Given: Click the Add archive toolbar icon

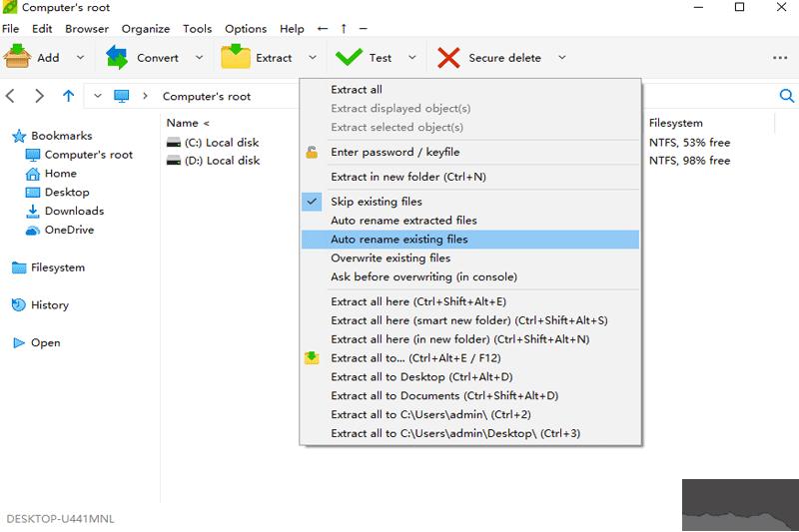Looking at the screenshot, I should pyautogui.click(x=18, y=57).
